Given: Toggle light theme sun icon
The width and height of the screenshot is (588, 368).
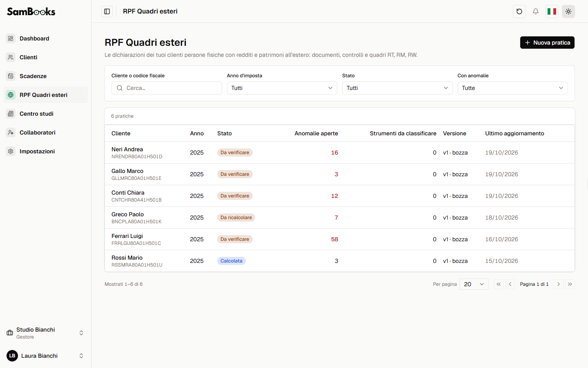Looking at the screenshot, I should pyautogui.click(x=568, y=11).
